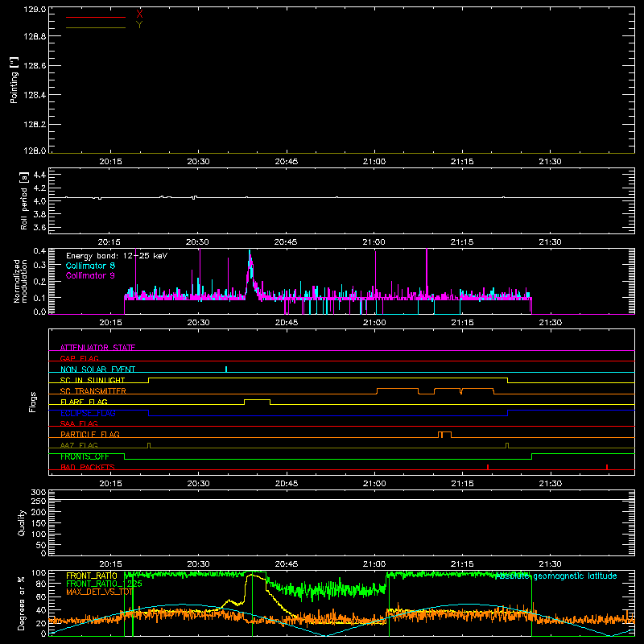Click 21:30 label under the Quality plot
This screenshot has width=644, height=644.
click(x=551, y=564)
